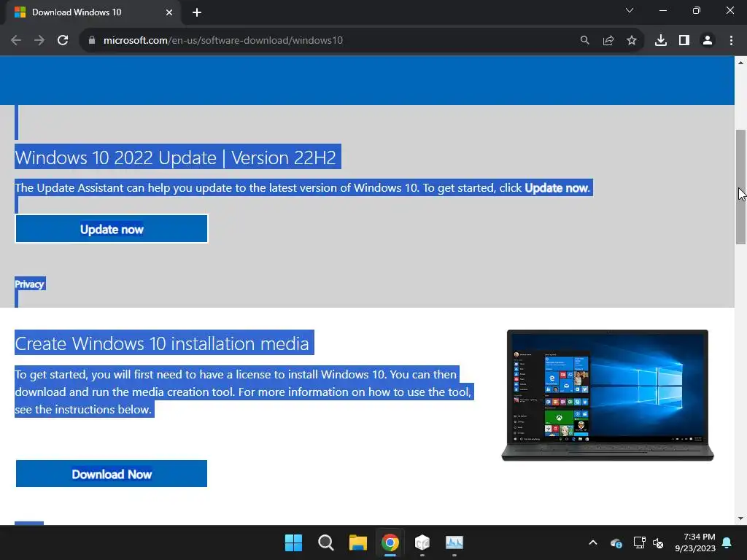This screenshot has height=560, width=747.
Task: Open Windows Start menu
Action: click(x=293, y=542)
